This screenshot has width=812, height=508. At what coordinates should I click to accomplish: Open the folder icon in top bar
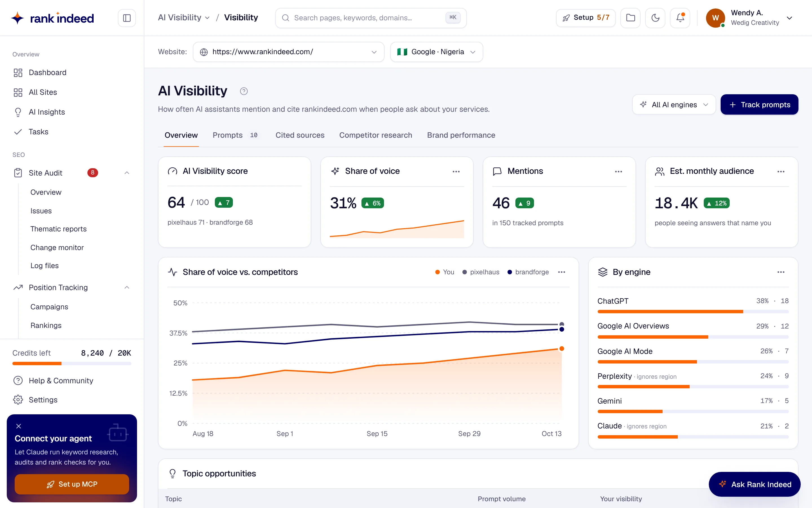[x=630, y=18]
